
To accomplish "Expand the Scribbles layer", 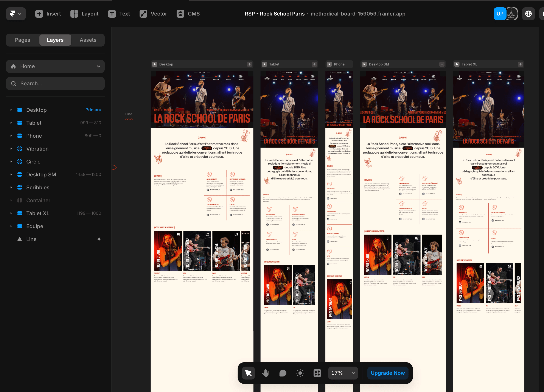I will pyautogui.click(x=11, y=187).
